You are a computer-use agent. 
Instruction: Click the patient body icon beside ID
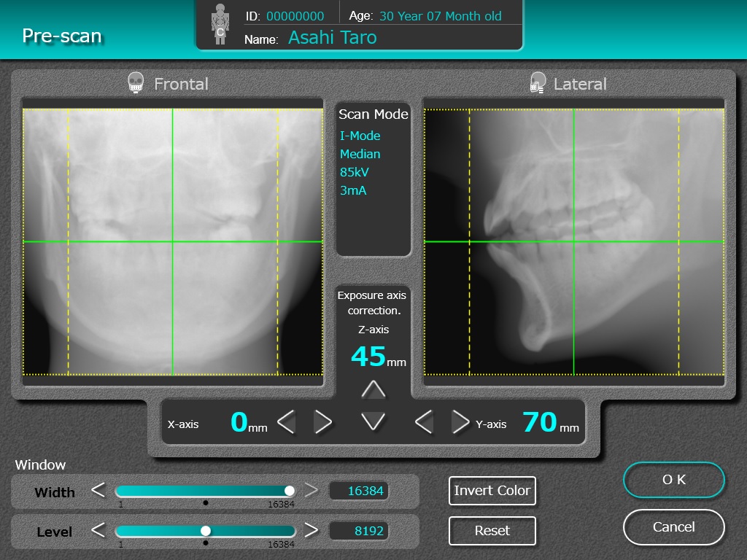220,24
